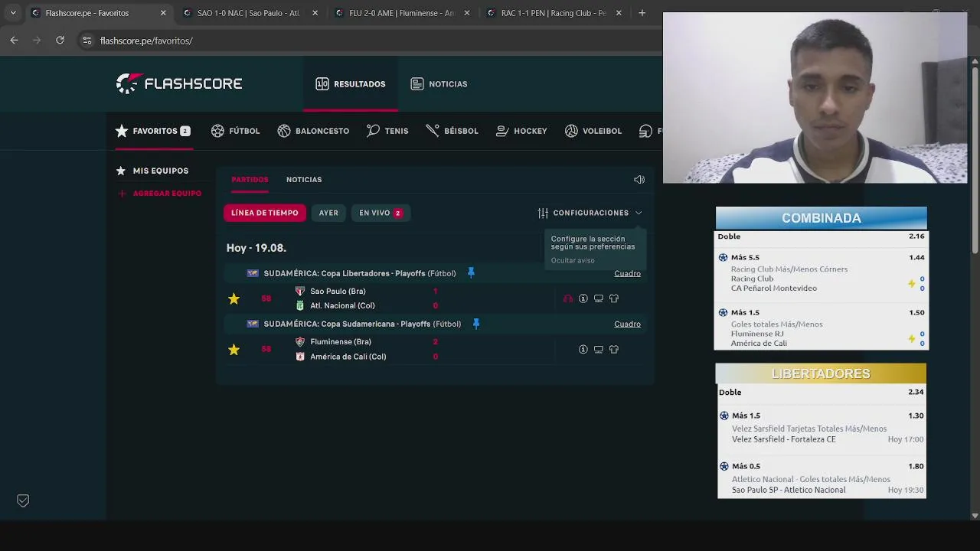Unfavorite the Sao Paulo match star
Viewport: 980px width, 551px height.
tap(234, 298)
